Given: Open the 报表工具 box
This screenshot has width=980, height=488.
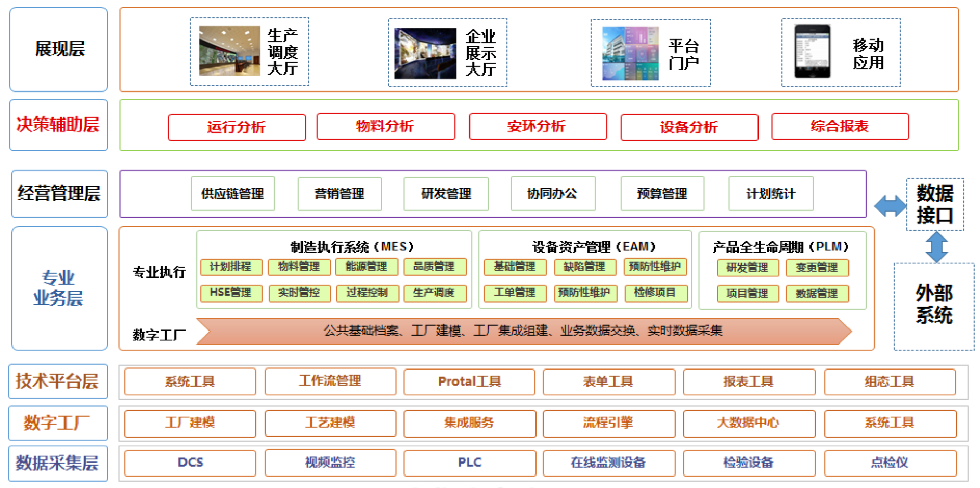Looking at the screenshot, I should (749, 382).
